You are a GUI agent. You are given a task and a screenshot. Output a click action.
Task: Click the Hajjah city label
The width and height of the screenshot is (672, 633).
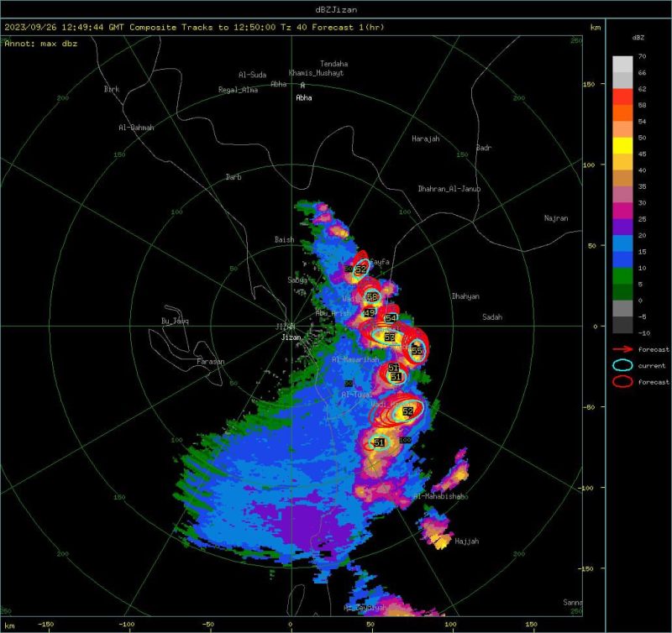[x=467, y=541]
